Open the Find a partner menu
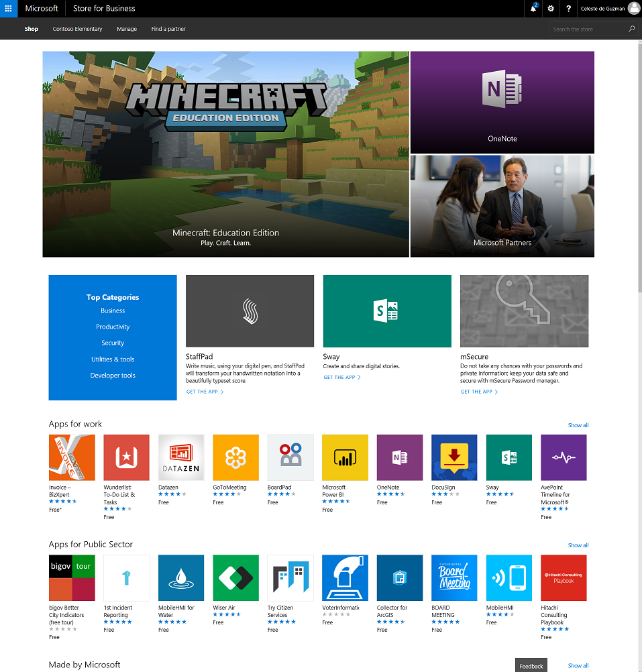The width and height of the screenshot is (642, 672). point(168,29)
